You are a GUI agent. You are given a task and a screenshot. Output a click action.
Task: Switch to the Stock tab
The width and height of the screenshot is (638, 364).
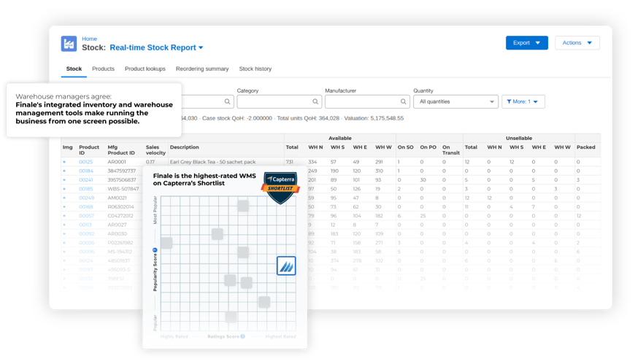(74, 69)
